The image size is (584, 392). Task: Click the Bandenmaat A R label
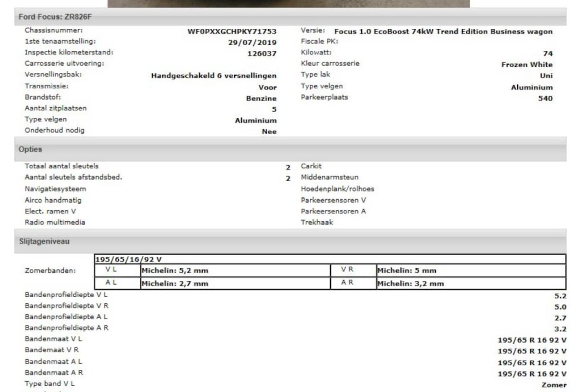54,372
